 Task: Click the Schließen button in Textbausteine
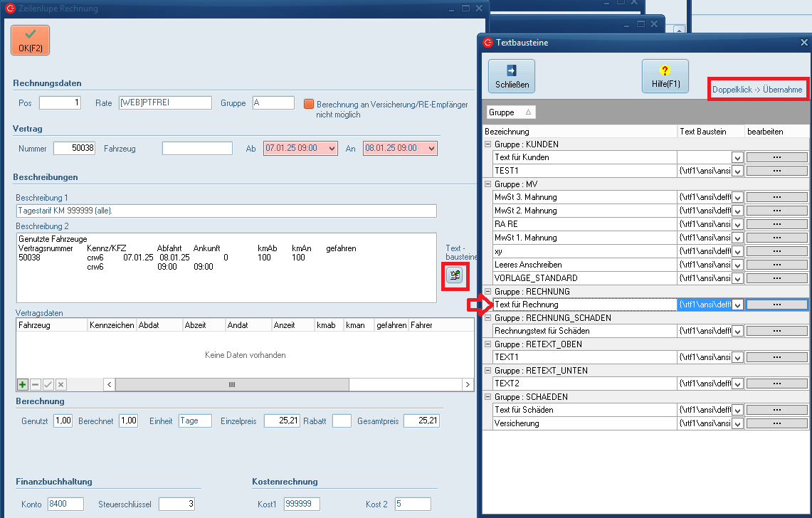(x=511, y=76)
